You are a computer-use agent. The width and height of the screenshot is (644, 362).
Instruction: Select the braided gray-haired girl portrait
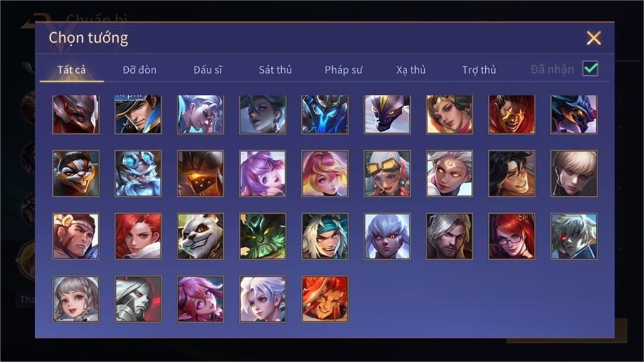tap(76, 299)
